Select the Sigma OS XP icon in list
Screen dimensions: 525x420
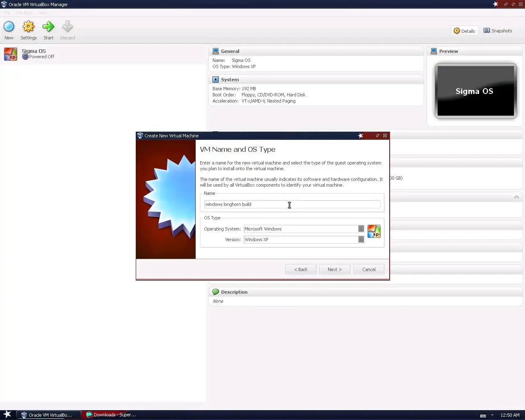click(11, 54)
